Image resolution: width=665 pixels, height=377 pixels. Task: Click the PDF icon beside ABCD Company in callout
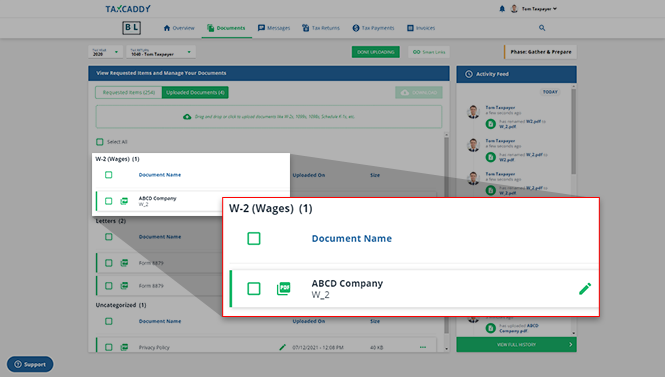(284, 288)
